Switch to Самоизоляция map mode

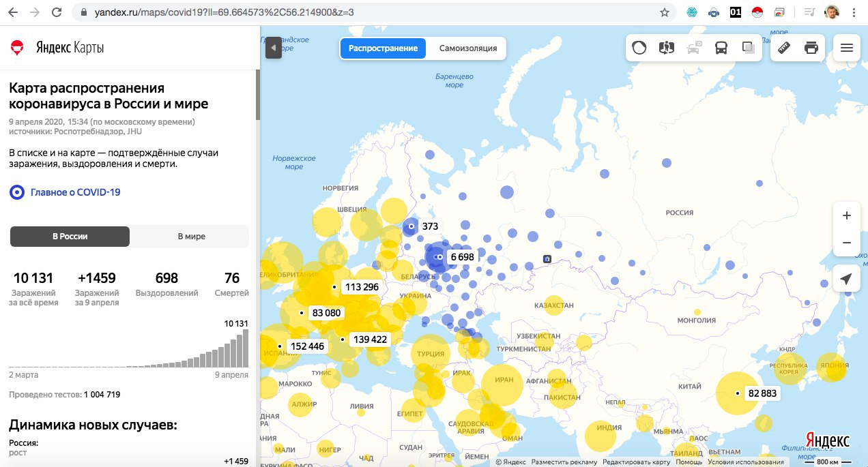tap(467, 48)
